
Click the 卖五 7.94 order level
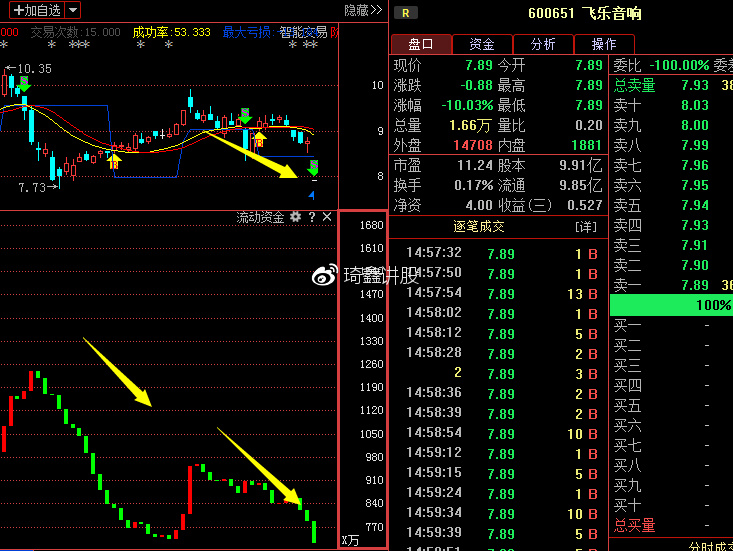click(671, 206)
